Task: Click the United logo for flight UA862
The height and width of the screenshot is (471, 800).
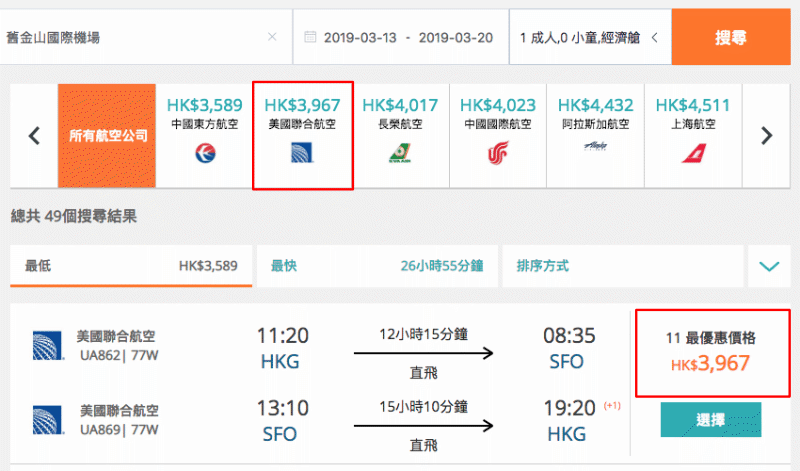Action: tap(48, 345)
